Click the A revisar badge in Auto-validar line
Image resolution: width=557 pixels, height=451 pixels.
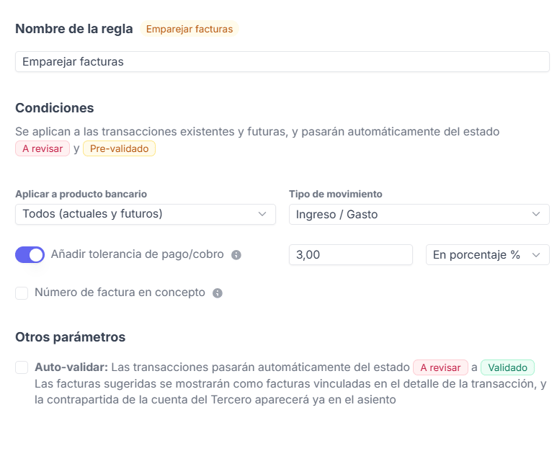(x=440, y=368)
